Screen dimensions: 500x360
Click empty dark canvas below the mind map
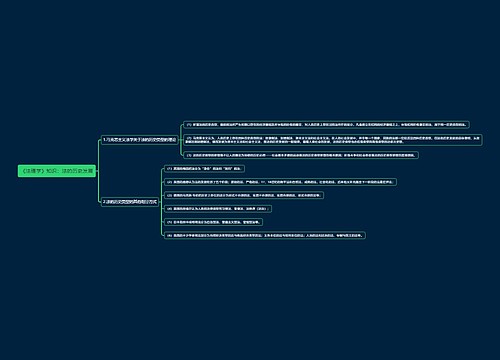tap(250, 300)
